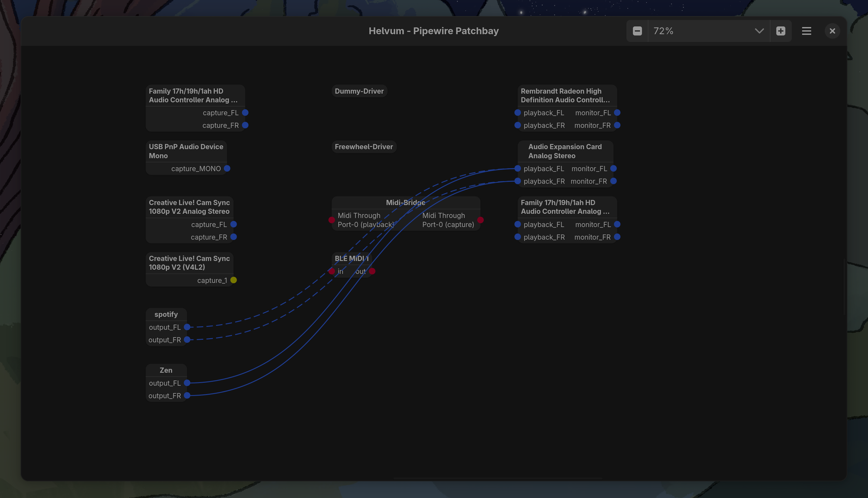
Task: Click Rembrandt Radeon monitor_FR port
Action: [x=617, y=125]
